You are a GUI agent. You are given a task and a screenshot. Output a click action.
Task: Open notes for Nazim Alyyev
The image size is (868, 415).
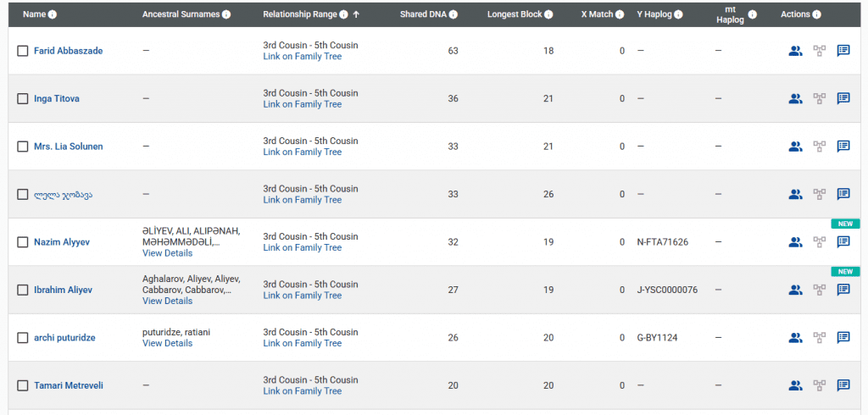point(843,242)
